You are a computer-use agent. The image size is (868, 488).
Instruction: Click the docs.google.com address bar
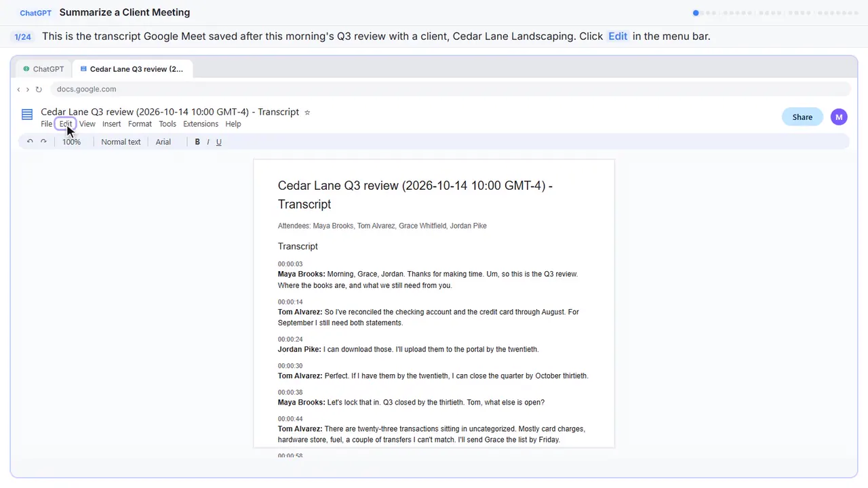(x=450, y=89)
